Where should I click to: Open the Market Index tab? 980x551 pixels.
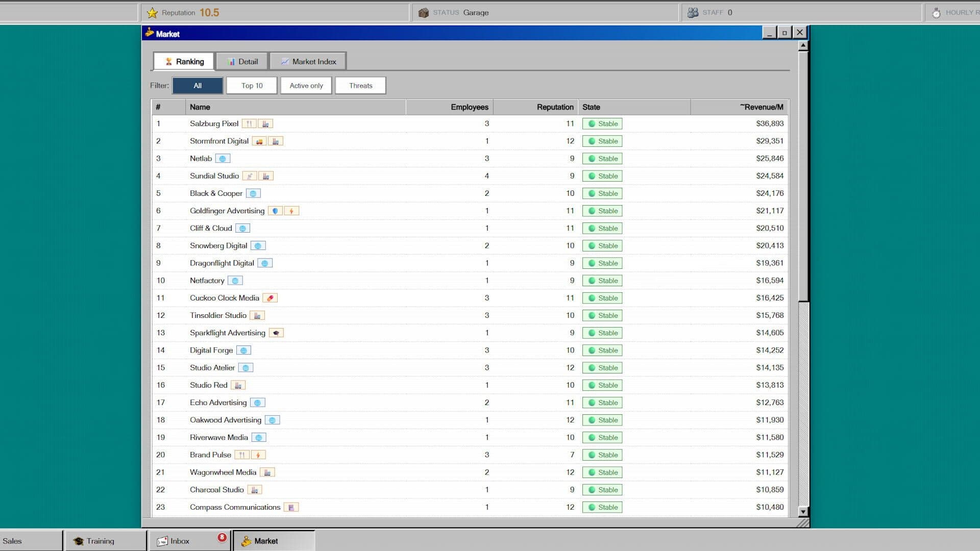pyautogui.click(x=308, y=61)
